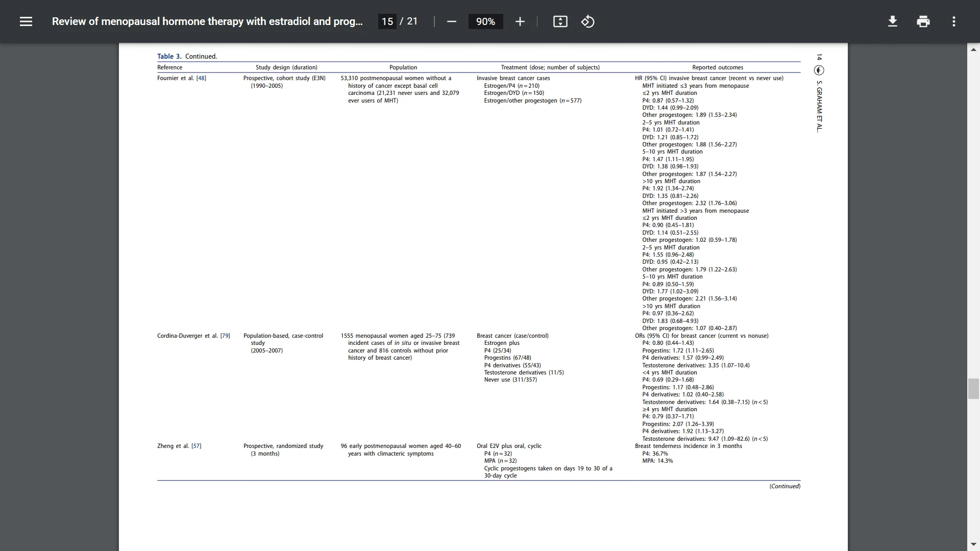This screenshot has width=980, height=551.
Task: Click 'Zheng et al.' reference text
Action: coord(173,446)
